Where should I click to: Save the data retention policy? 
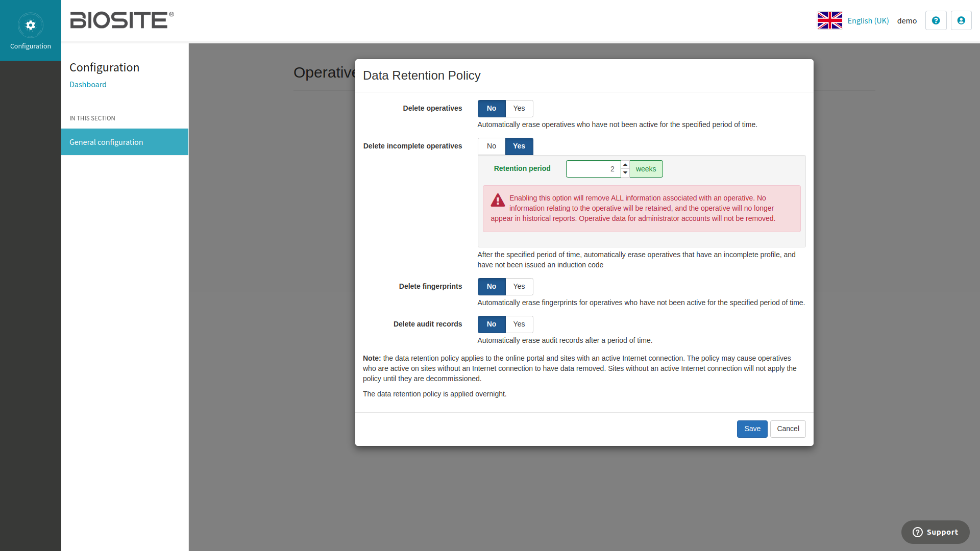[752, 429]
